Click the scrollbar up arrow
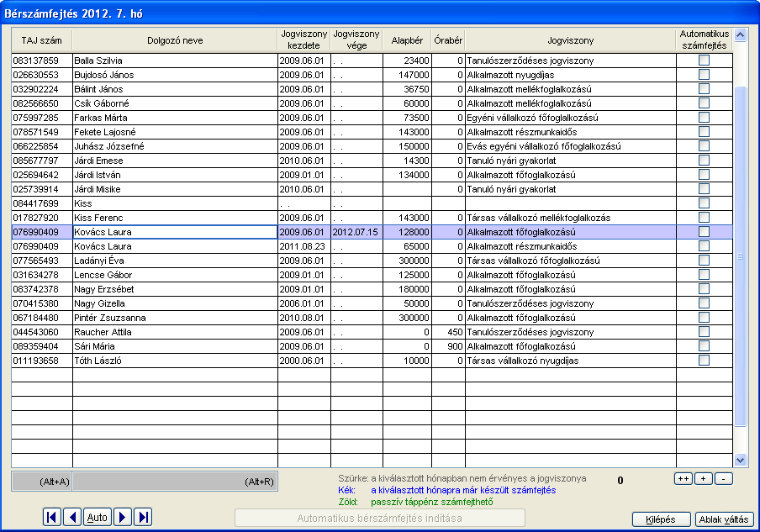760x532 pixels. pyautogui.click(x=740, y=35)
